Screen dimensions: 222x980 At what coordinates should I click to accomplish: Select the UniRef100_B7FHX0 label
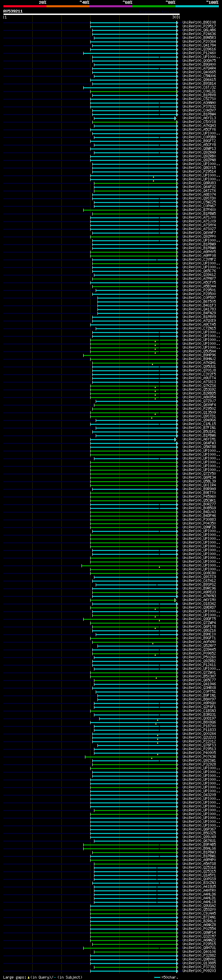pos(199,210)
